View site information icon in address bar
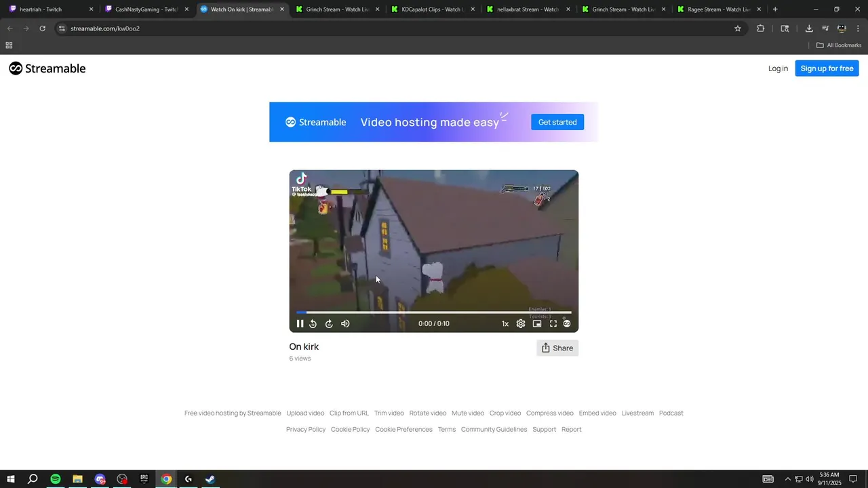The height and width of the screenshot is (488, 868). 62,28
